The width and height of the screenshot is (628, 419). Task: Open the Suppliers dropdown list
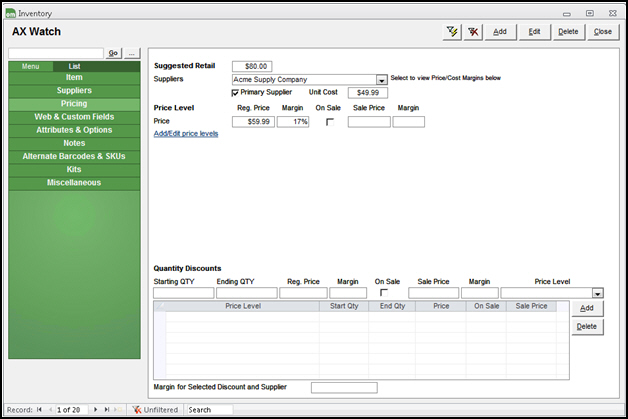pyautogui.click(x=382, y=80)
